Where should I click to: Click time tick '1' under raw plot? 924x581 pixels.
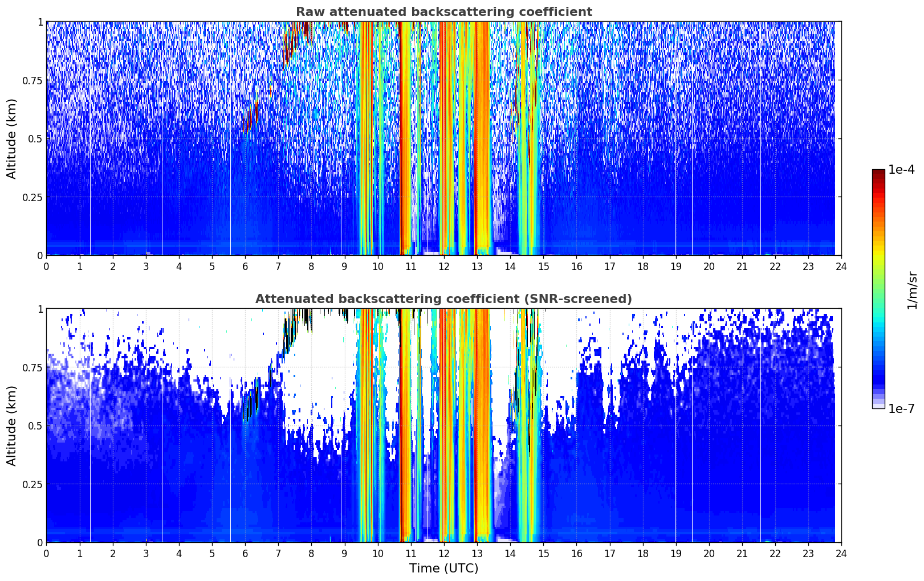click(x=80, y=266)
